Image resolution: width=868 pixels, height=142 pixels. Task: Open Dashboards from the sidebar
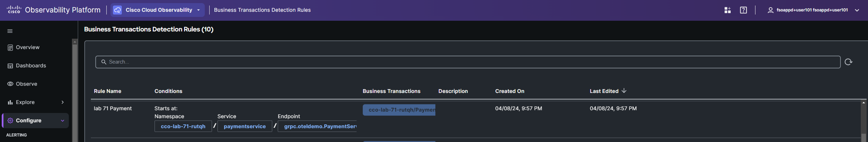pos(31,66)
